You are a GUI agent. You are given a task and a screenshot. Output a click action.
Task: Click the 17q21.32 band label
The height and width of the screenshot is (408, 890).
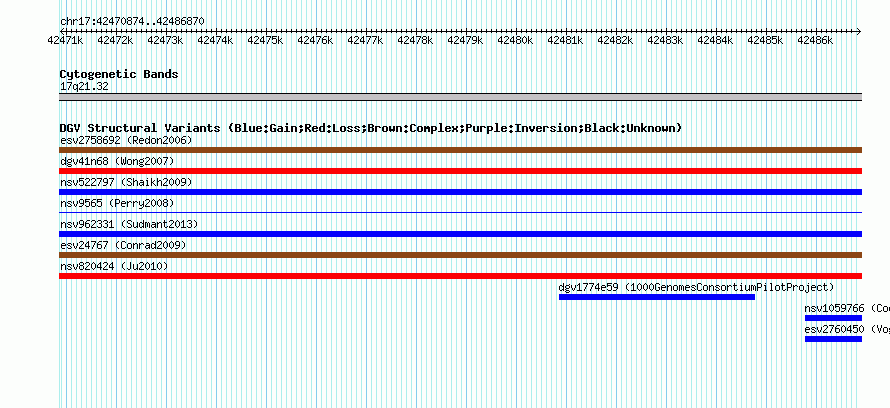click(84, 86)
